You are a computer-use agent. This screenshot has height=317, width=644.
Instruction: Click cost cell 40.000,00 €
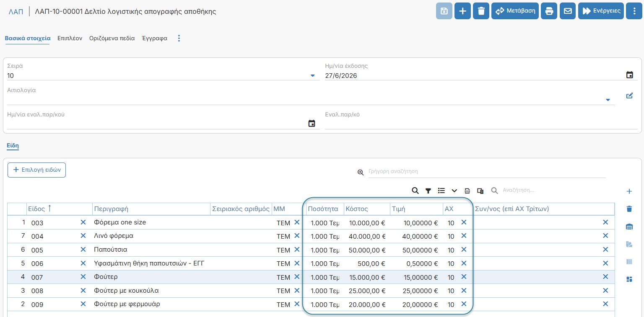pyautogui.click(x=367, y=237)
